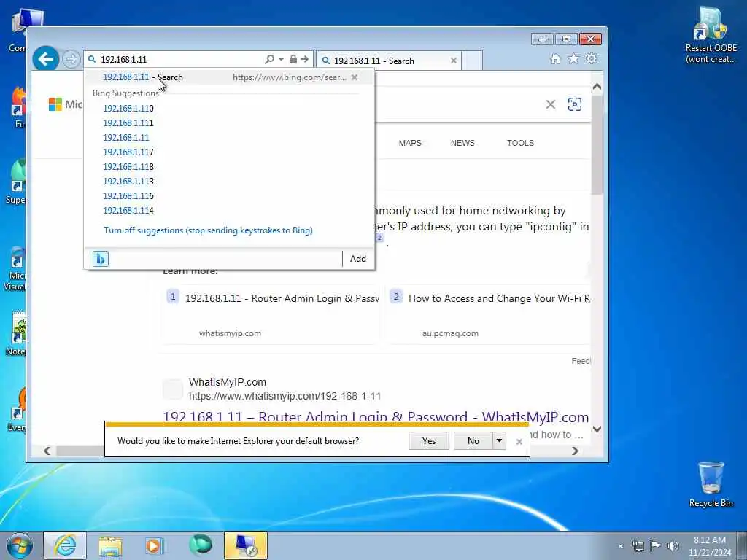Choose Bing suggestion 192.168.1.11
The image size is (747, 560).
click(125, 138)
